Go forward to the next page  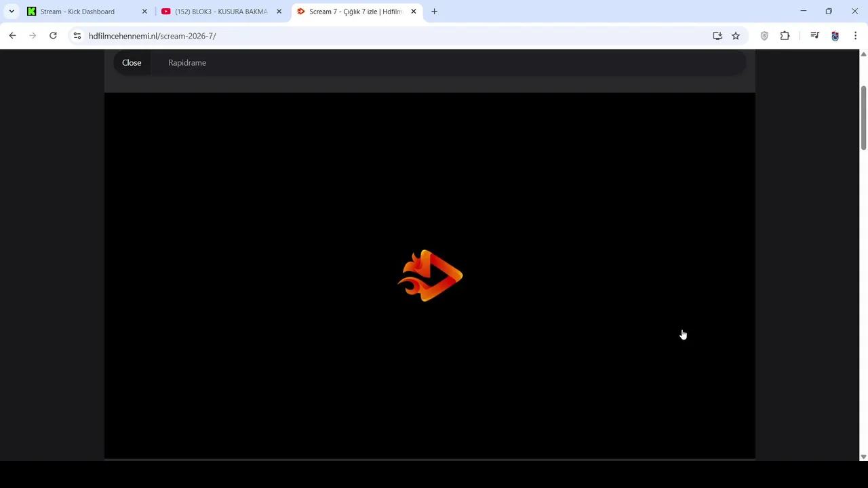(33, 36)
